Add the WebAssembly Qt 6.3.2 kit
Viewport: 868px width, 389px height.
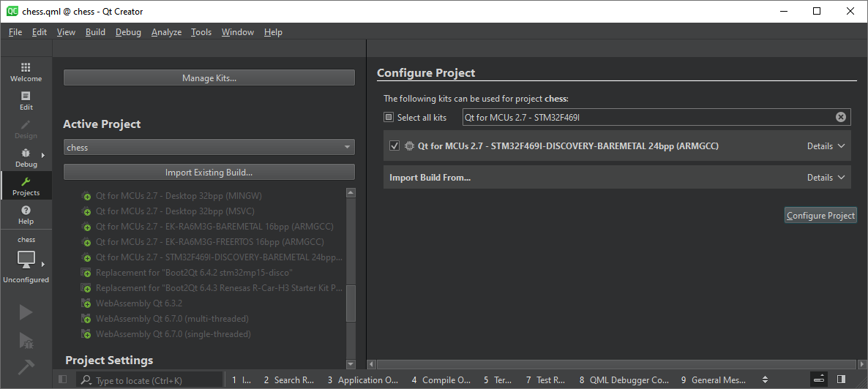(86, 303)
